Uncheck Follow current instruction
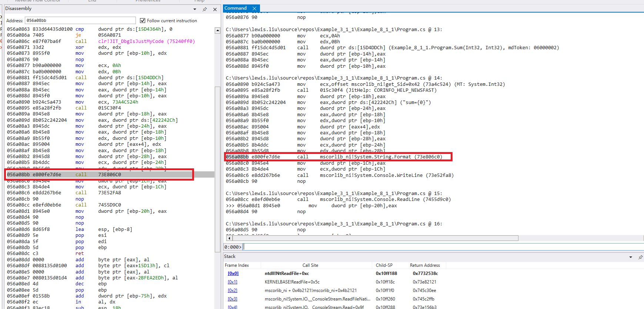This screenshot has height=309, width=644. pyautogui.click(x=143, y=21)
